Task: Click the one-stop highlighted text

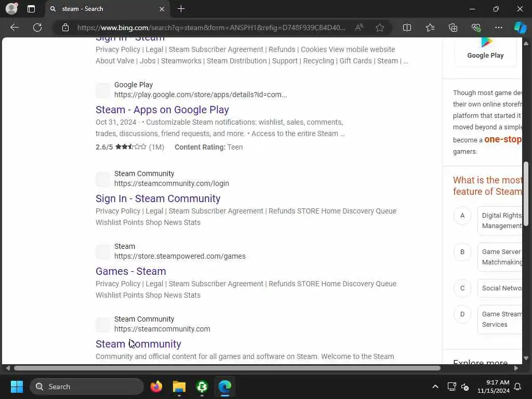Action: [503, 139]
